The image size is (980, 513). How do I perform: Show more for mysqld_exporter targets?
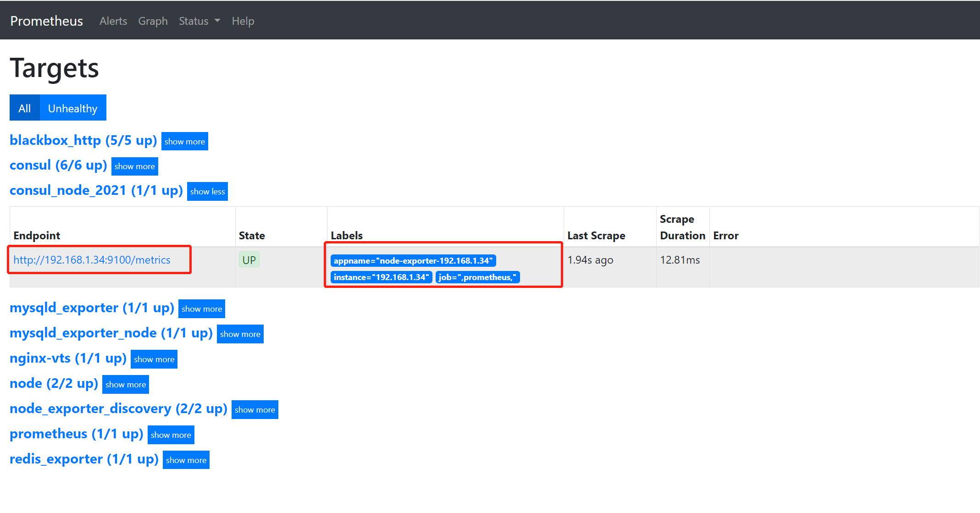click(202, 309)
